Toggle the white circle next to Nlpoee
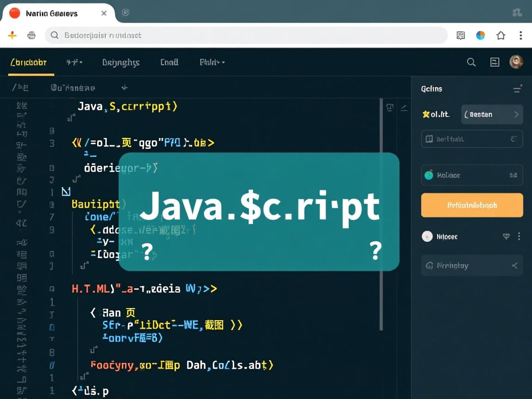 click(x=427, y=236)
